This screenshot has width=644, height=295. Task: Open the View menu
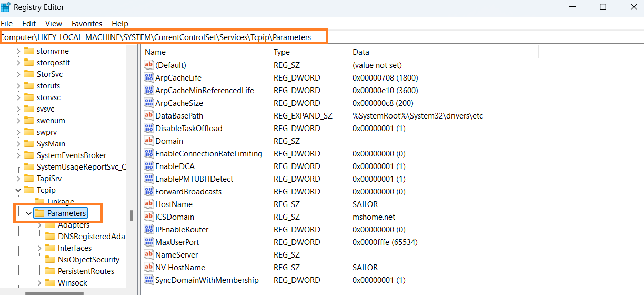(54, 24)
